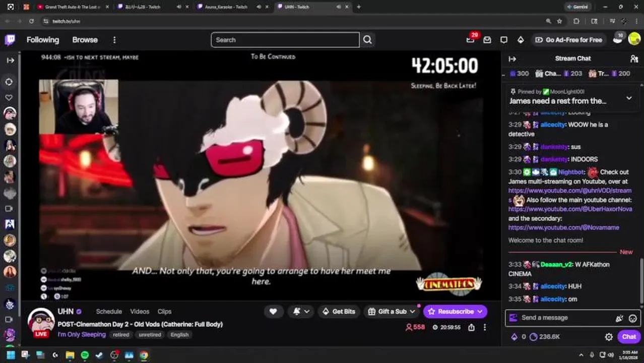644x363 pixels.
Task: Open chat settings gear icon
Action: (x=609, y=337)
